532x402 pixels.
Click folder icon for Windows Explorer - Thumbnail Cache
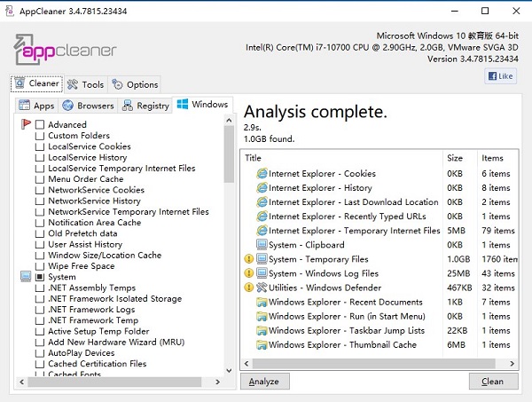point(262,344)
